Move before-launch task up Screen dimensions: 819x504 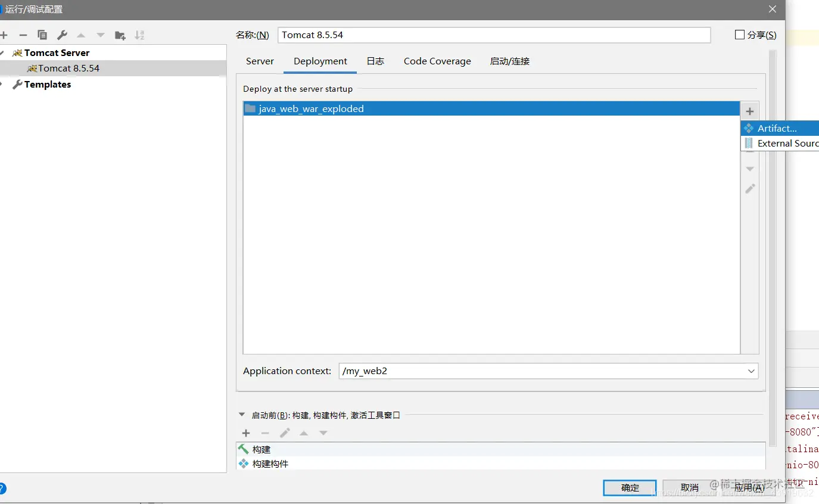[304, 433]
